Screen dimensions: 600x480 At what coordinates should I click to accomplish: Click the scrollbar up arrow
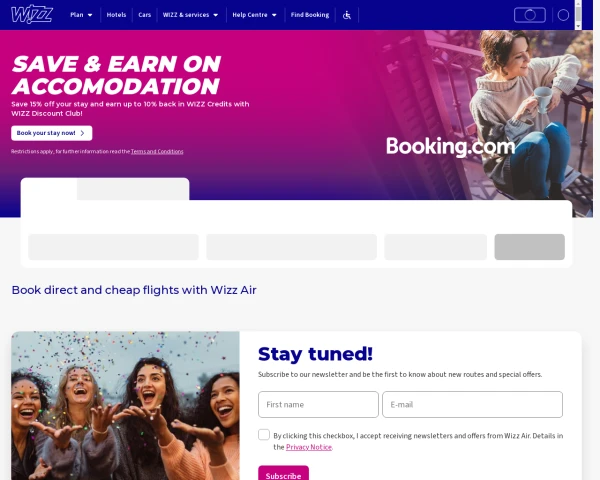tap(578, 2)
